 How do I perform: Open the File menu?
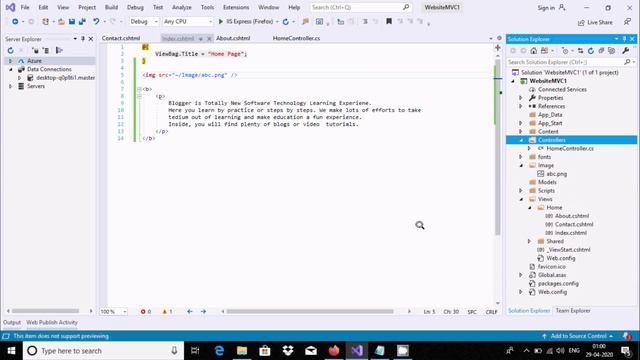click(x=25, y=7)
